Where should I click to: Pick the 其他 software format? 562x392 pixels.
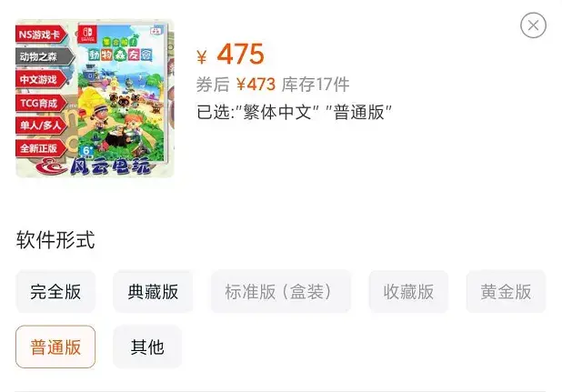coord(147,347)
